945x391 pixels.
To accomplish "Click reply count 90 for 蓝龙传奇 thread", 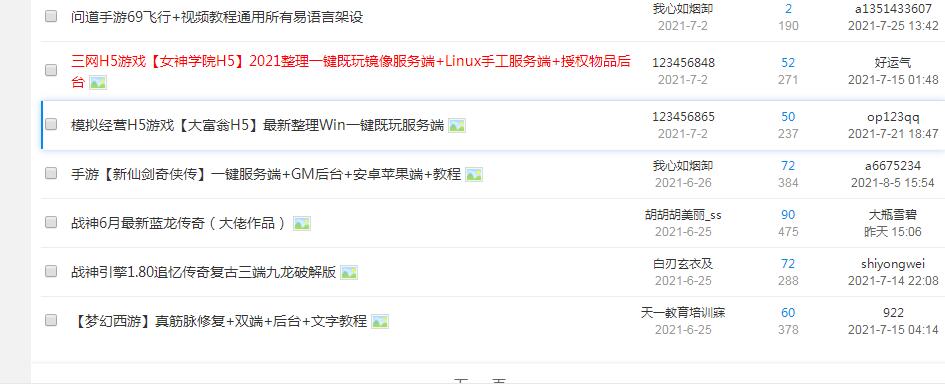I will tap(788, 215).
